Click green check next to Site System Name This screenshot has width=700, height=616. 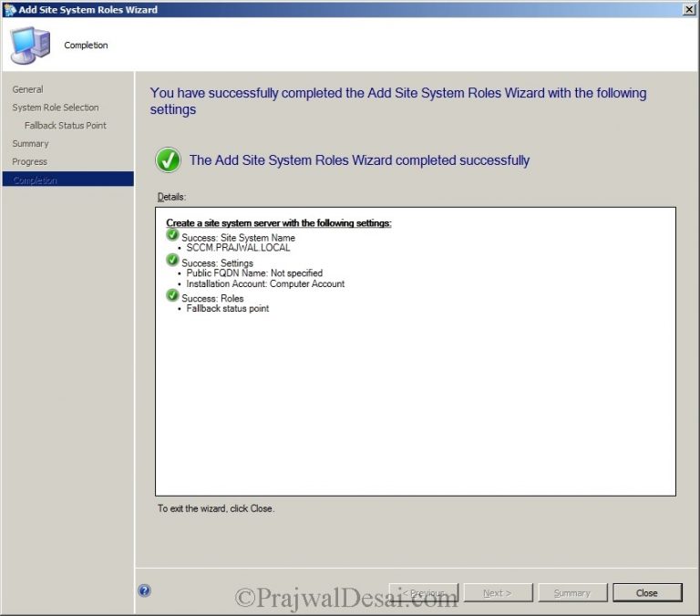point(172,235)
